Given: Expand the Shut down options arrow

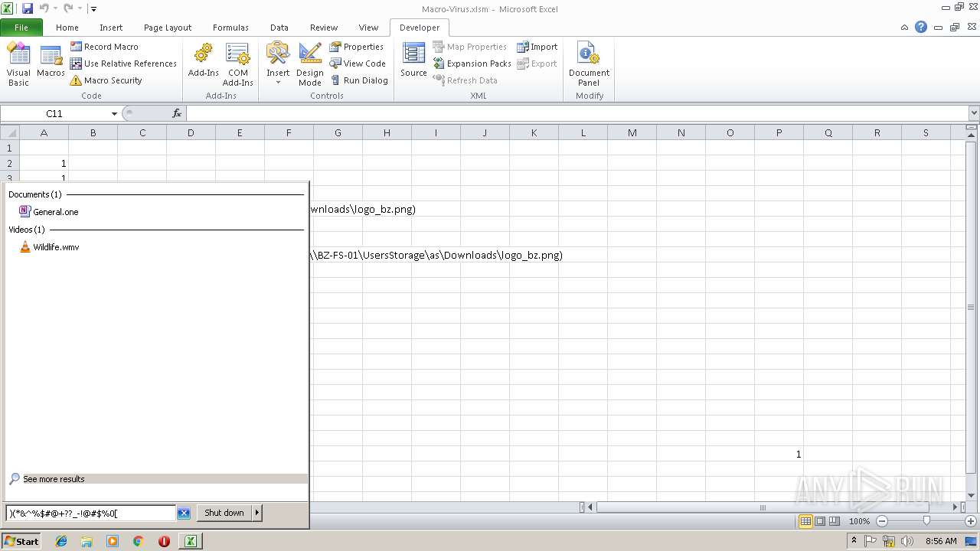Looking at the screenshot, I should (257, 513).
